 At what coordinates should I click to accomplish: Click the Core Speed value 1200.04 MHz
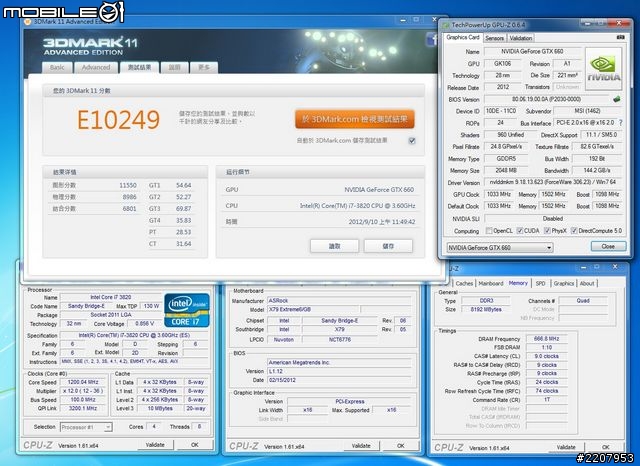(x=83, y=382)
